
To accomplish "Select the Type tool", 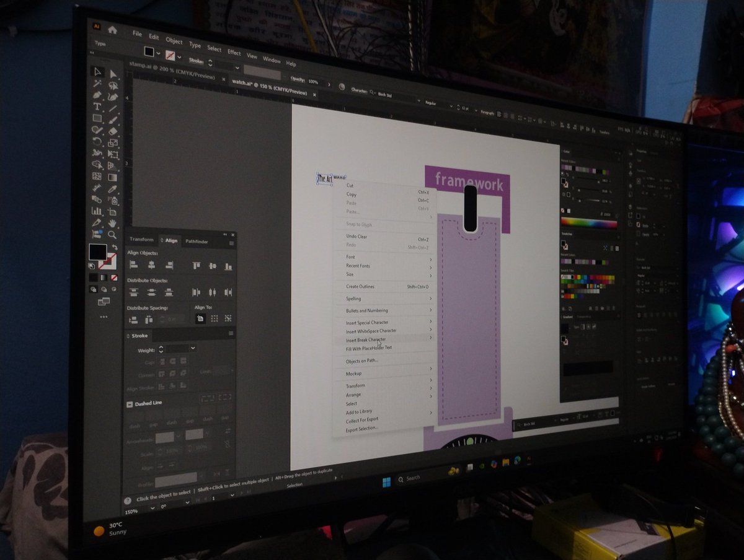I will tap(97, 107).
